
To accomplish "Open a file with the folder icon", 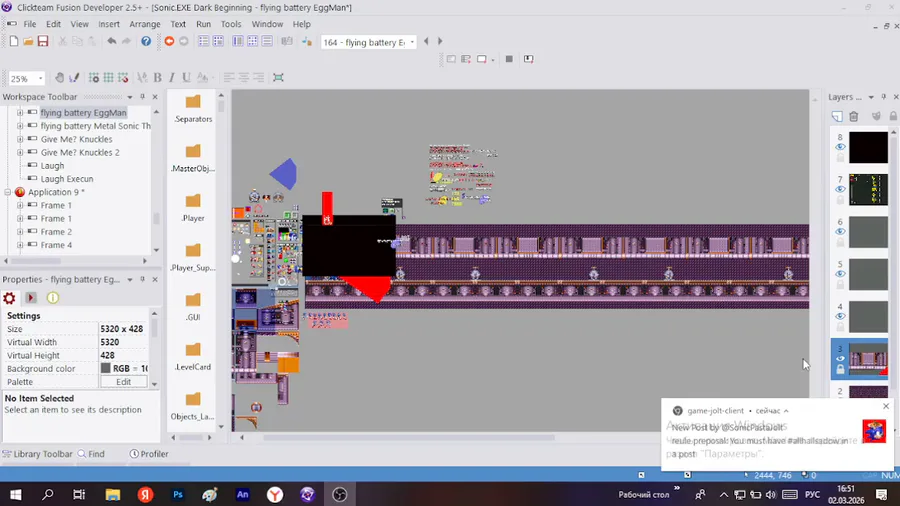I will [x=28, y=41].
